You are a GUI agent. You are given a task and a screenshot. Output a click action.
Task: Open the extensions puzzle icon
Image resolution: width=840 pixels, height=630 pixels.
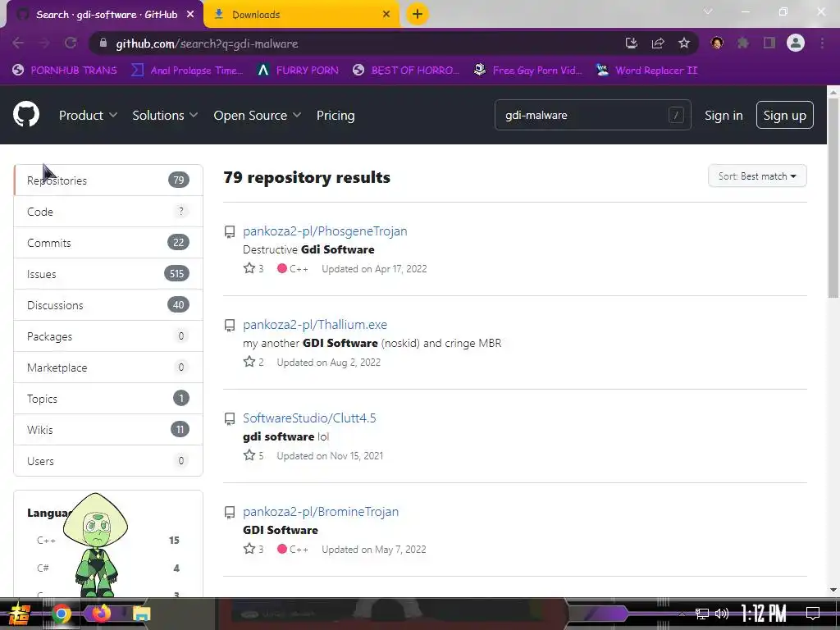tap(743, 43)
